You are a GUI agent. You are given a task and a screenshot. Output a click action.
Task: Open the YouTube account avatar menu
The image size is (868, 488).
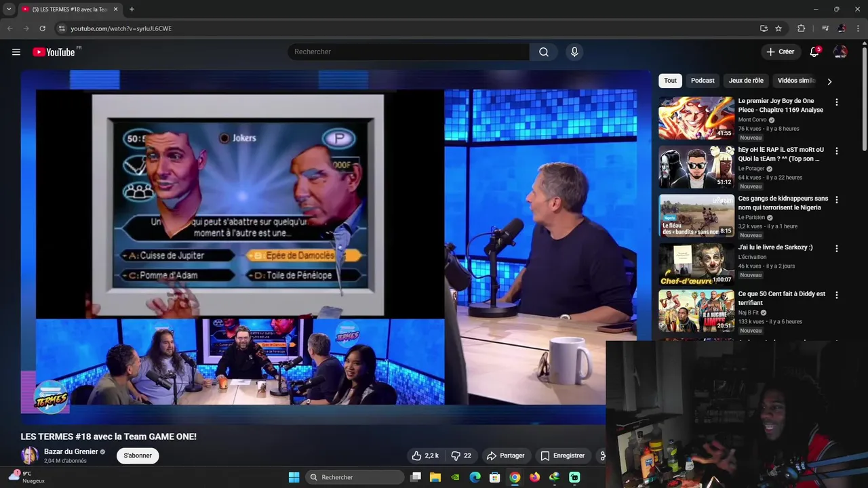(x=840, y=52)
